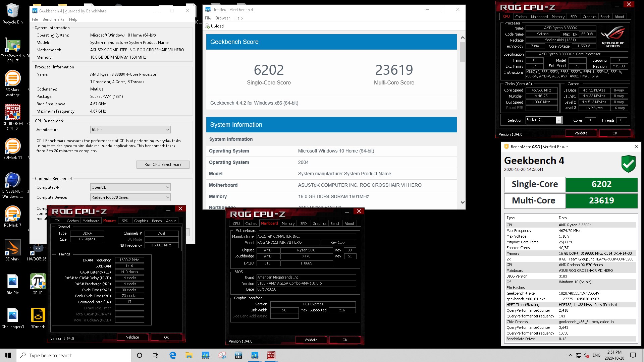Open the orange 3DMark desktop shortcut

coord(12,251)
